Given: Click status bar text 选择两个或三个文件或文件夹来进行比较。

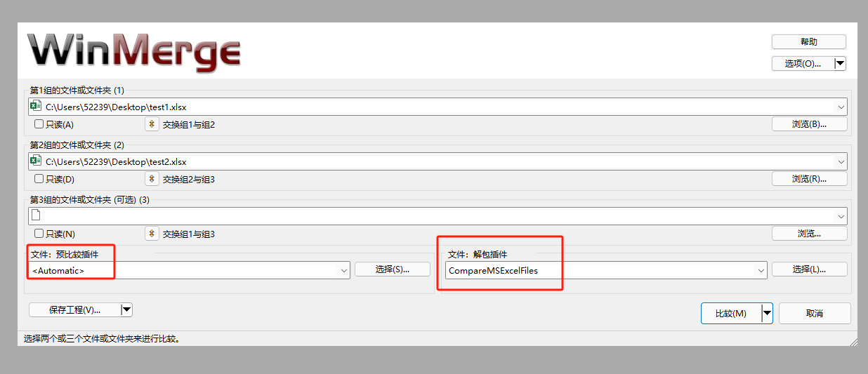Looking at the screenshot, I should 103,339.
